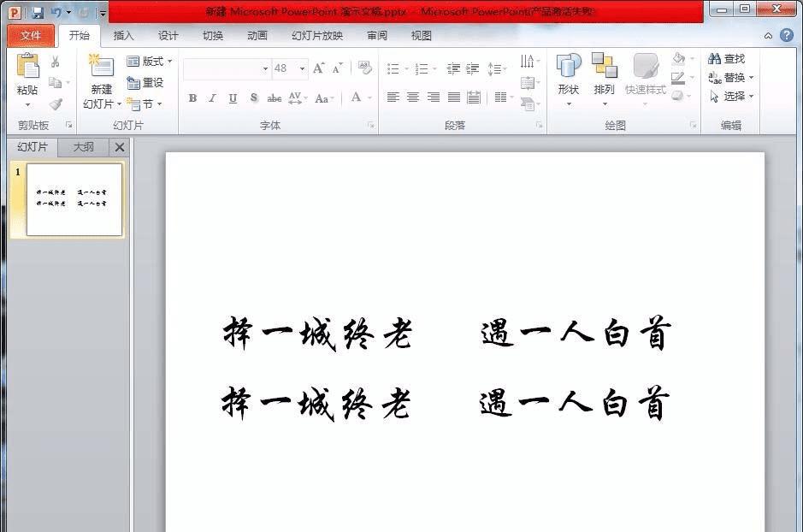The width and height of the screenshot is (803, 532).
Task: Open the font name combo box
Action: coord(227,68)
